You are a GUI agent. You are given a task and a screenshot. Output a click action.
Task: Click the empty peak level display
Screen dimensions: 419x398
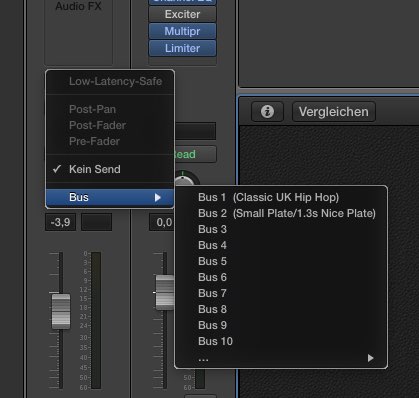coord(96,222)
